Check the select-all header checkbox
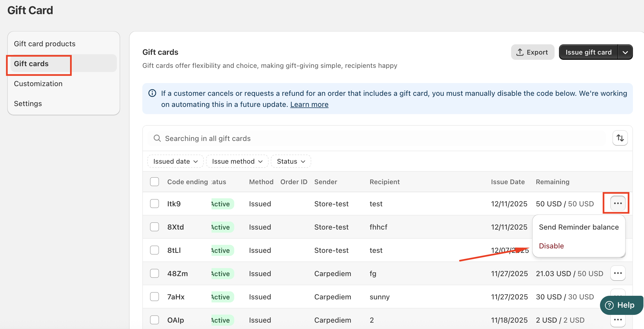 click(x=154, y=182)
